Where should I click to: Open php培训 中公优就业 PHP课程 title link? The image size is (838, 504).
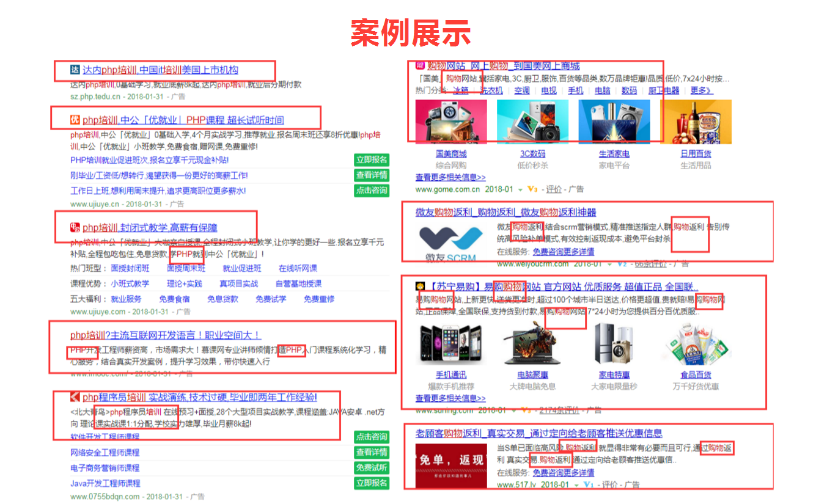coord(183,120)
